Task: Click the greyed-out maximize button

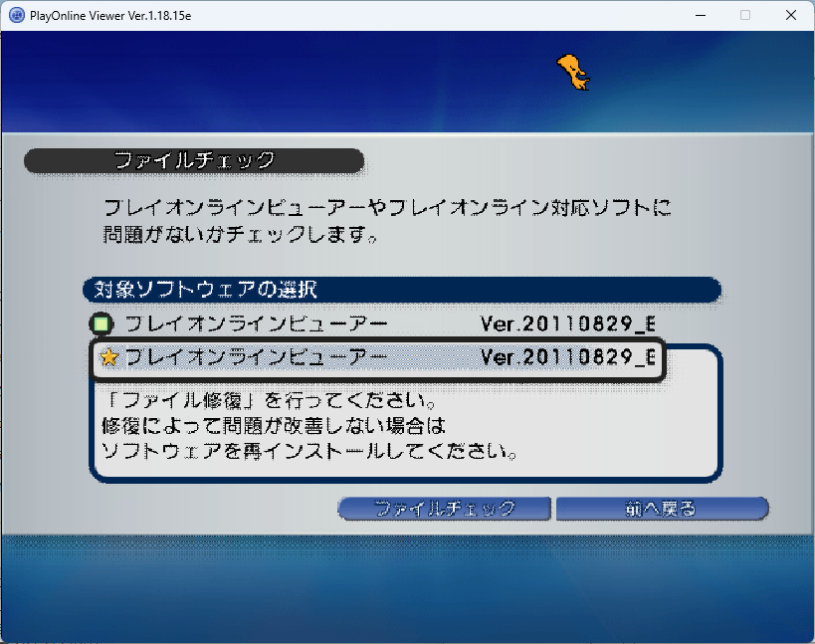Action: click(745, 15)
